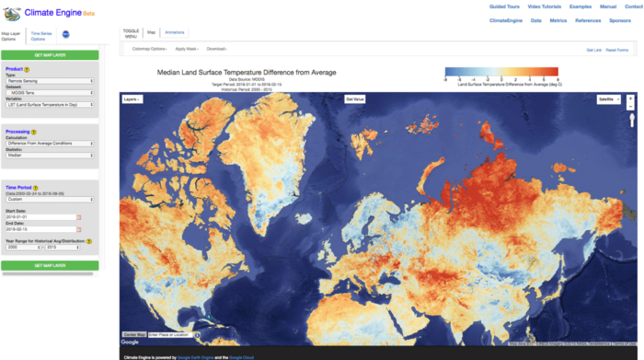
Task: Open the Product help question-mark icon
Action: [x=27, y=69]
